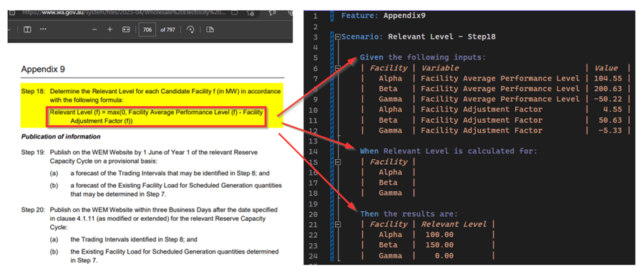The height and width of the screenshot is (273, 644).
Task: Select the value 104.55 for Alpha
Action: click(x=608, y=79)
